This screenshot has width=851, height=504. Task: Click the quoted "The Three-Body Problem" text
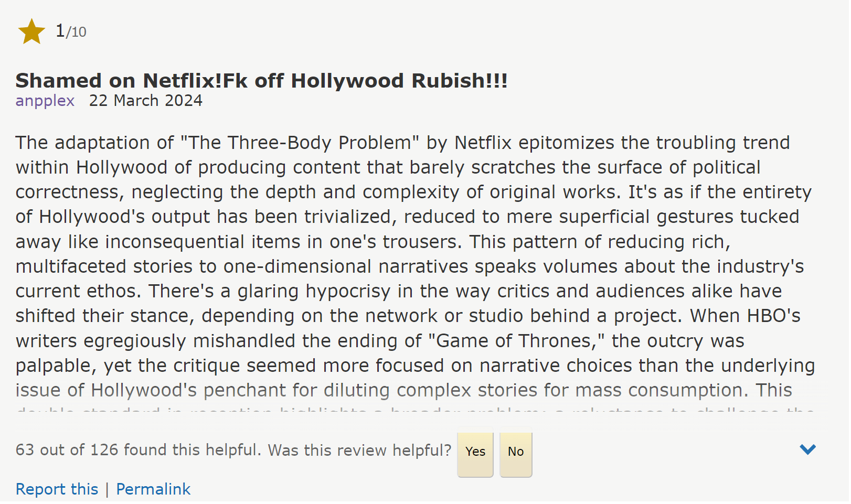[300, 143]
